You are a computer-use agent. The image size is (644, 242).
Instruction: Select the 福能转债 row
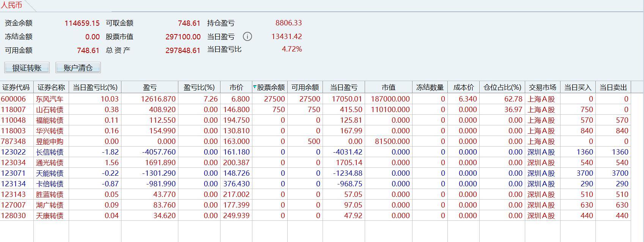coord(315,120)
